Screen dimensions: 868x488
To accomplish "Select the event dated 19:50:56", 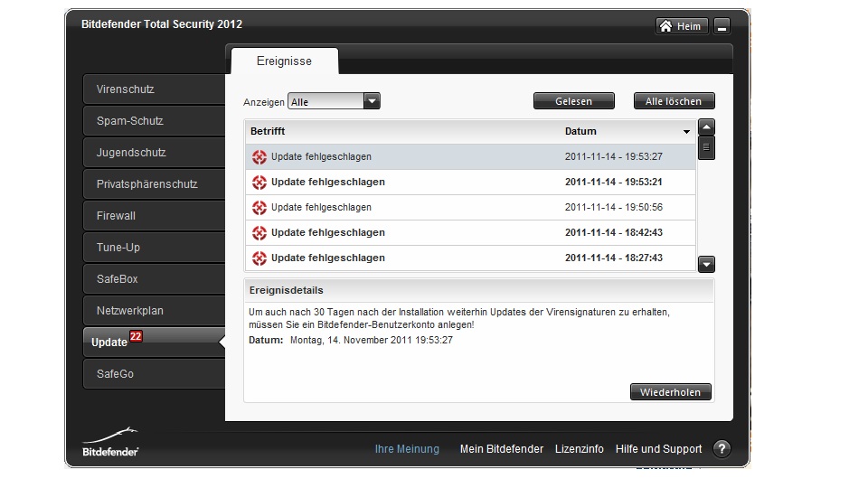I will 470,208.
